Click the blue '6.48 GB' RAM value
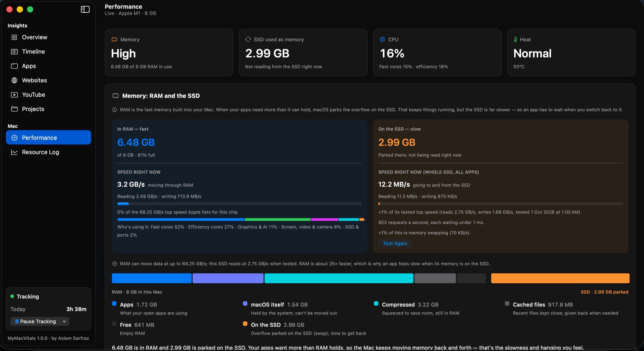 tap(136, 142)
